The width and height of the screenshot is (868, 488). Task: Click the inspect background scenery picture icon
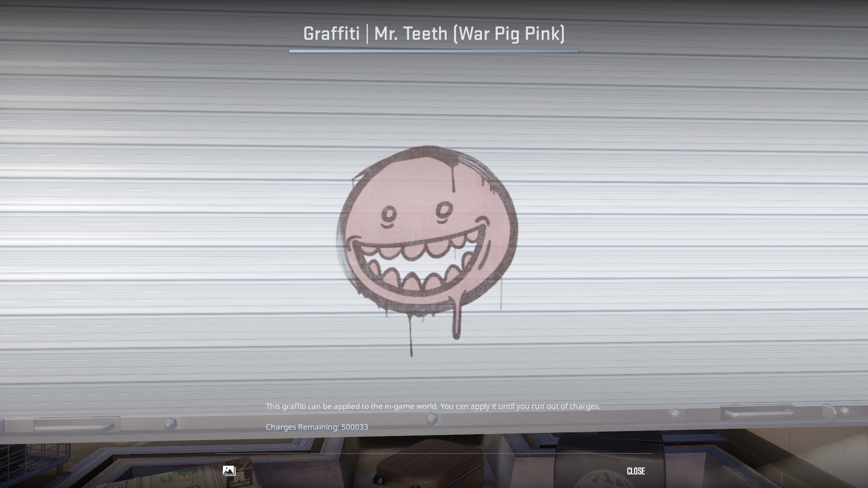pyautogui.click(x=229, y=471)
